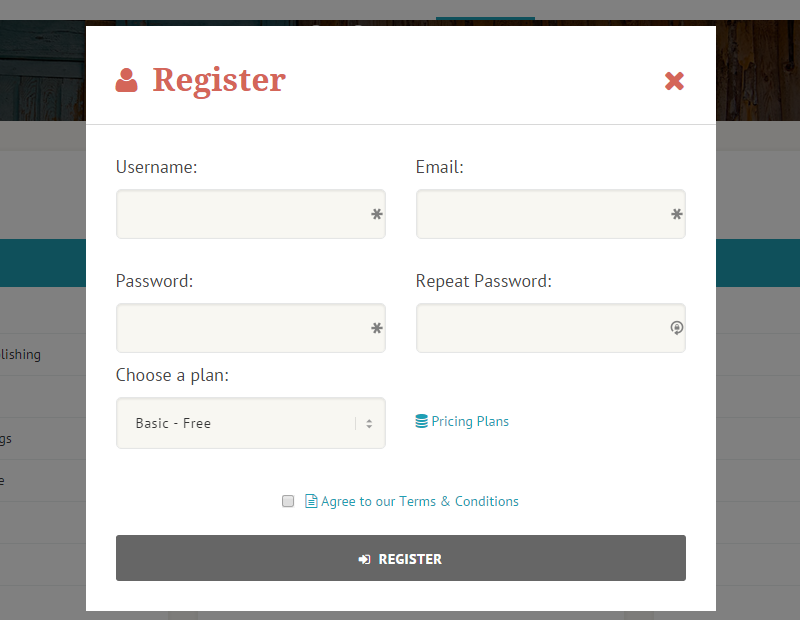
Task: Close the Register dialog with the X icon
Action: 674,81
